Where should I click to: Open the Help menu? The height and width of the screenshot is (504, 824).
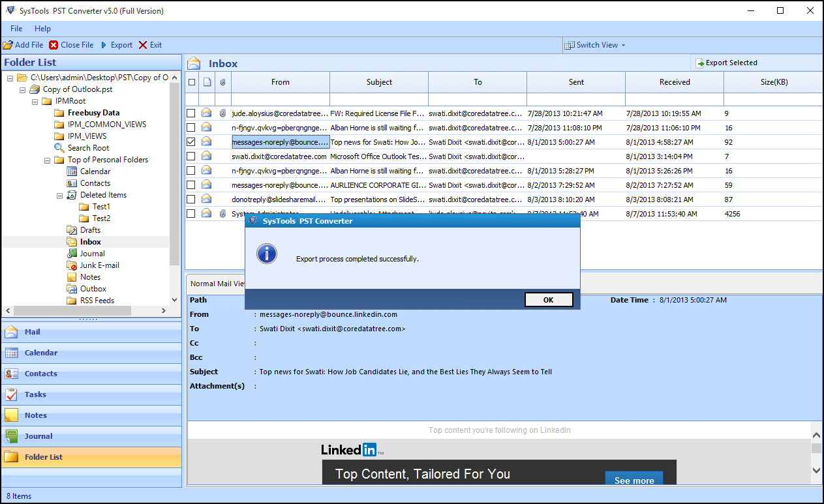(42, 29)
